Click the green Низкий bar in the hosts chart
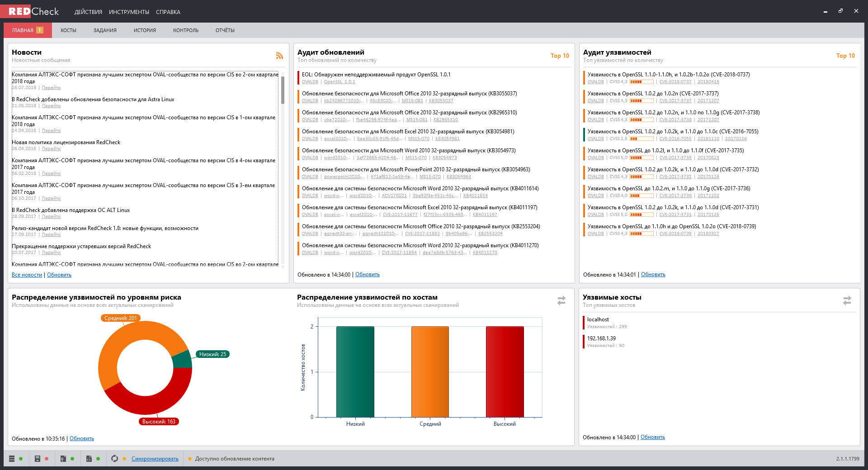This screenshot has width=868, height=470. 355,371
